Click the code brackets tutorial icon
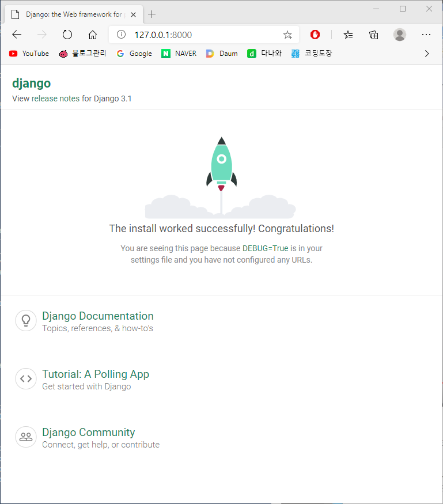443x504 pixels. click(x=26, y=378)
